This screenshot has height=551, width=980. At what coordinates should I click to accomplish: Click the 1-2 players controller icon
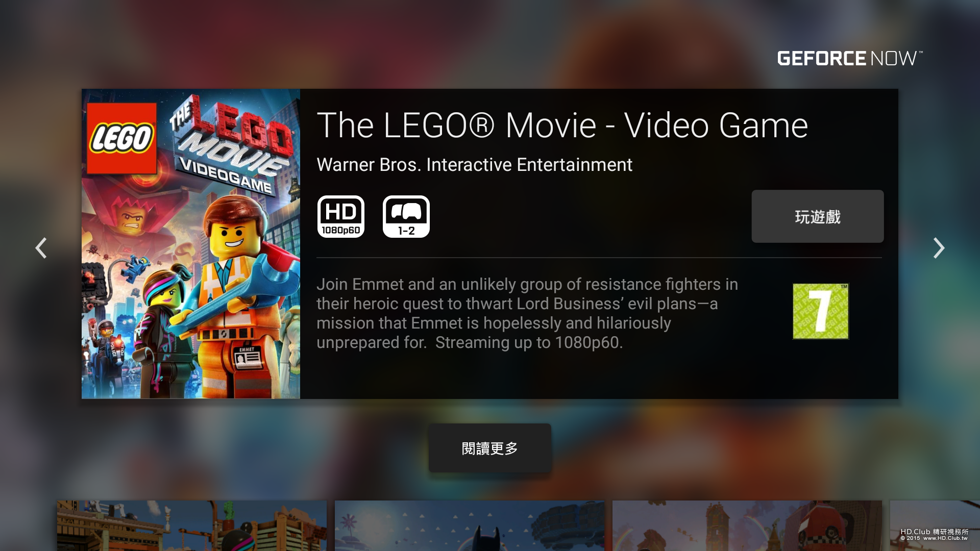[x=406, y=217]
